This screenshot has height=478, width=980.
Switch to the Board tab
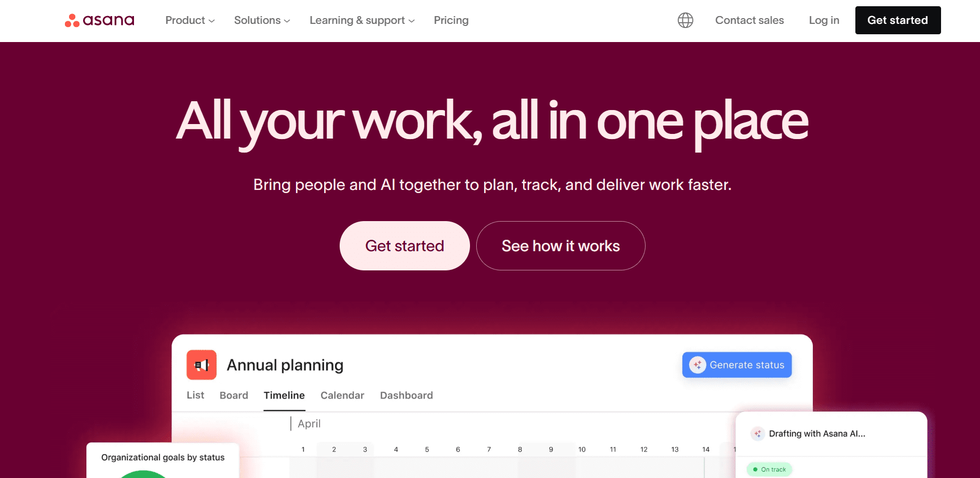[x=233, y=395]
